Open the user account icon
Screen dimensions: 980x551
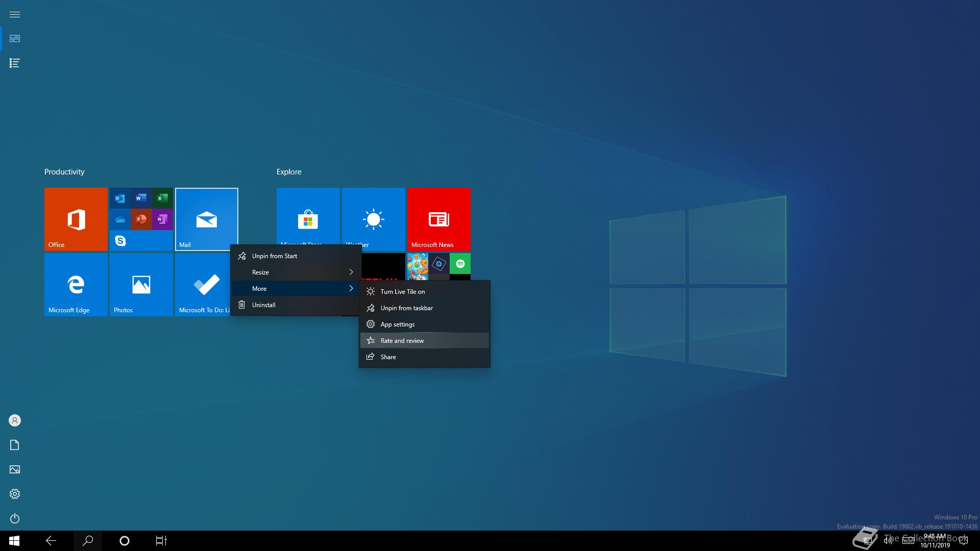point(15,420)
